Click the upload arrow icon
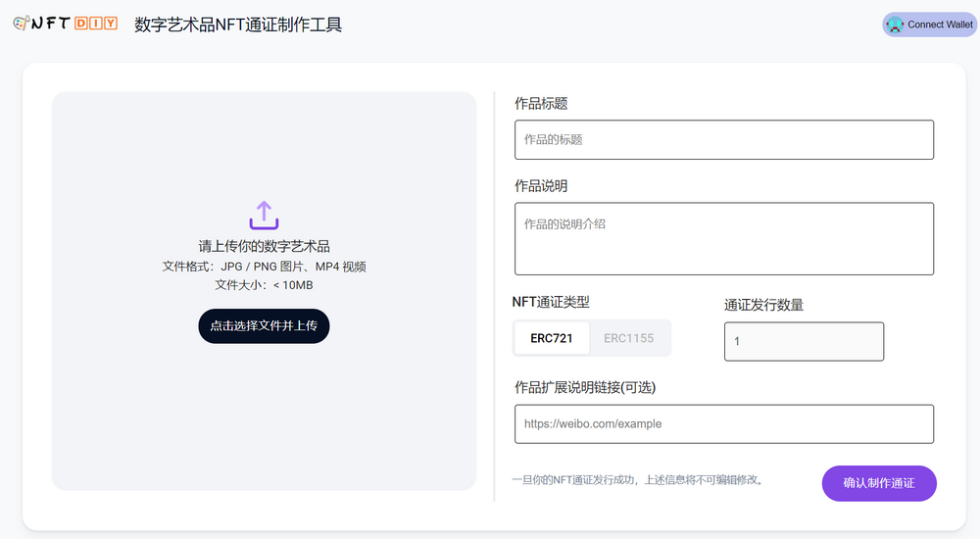The image size is (980, 539). (264, 216)
